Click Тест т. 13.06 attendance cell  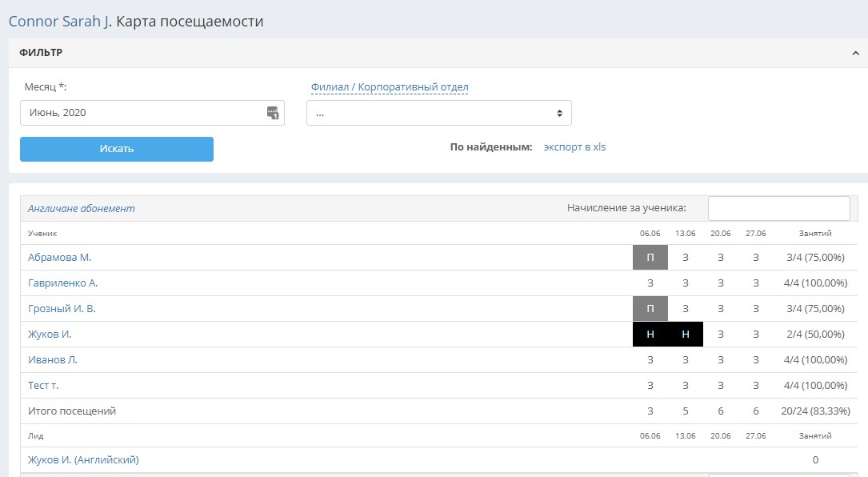tap(686, 386)
